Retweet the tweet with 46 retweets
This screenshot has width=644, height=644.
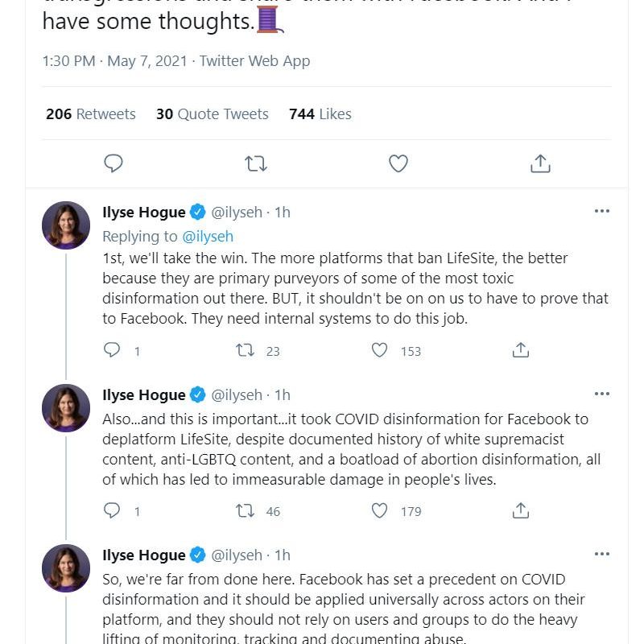(x=245, y=510)
